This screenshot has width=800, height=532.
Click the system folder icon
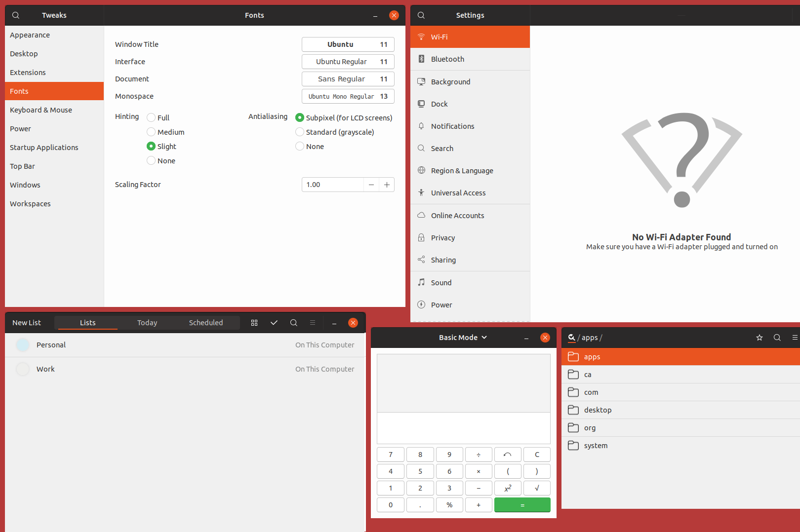pyautogui.click(x=573, y=446)
